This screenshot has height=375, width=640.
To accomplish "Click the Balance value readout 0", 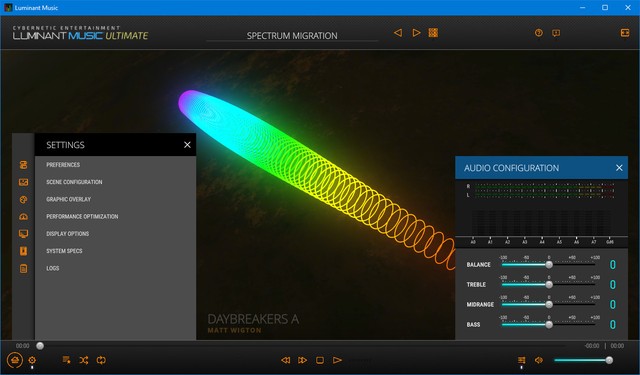I will [x=612, y=265].
